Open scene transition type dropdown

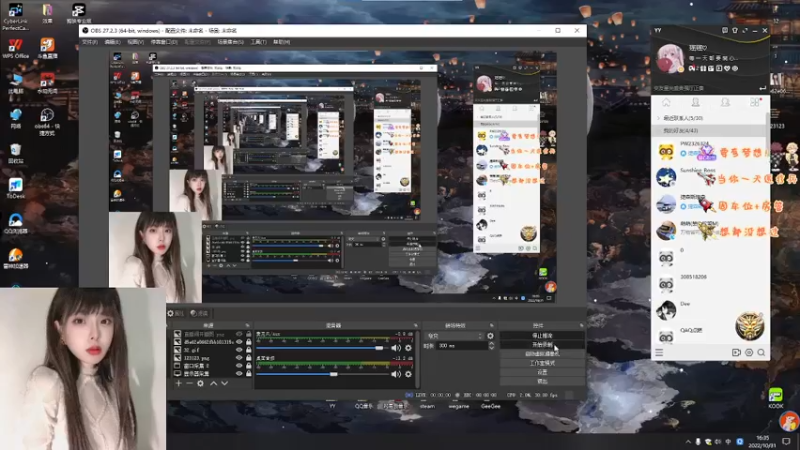(x=454, y=336)
